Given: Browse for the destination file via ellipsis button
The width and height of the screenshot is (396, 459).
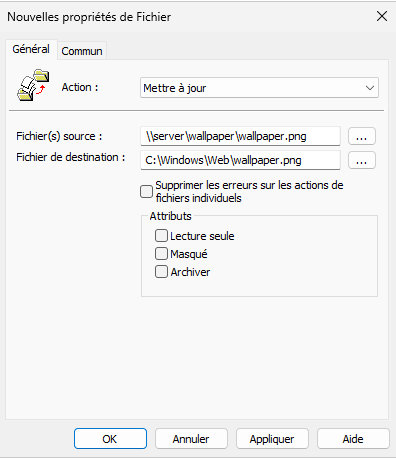Looking at the screenshot, I should 362,160.
